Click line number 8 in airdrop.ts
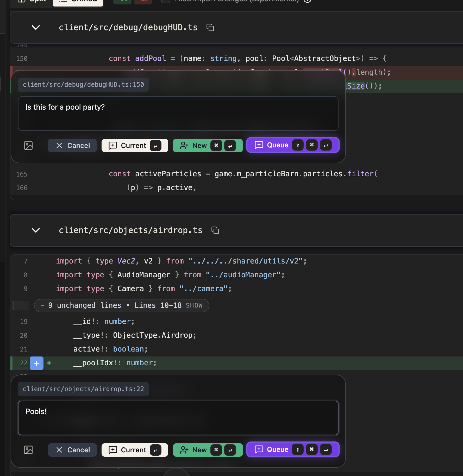Viewport: 463px width, 476px height. pos(26,275)
